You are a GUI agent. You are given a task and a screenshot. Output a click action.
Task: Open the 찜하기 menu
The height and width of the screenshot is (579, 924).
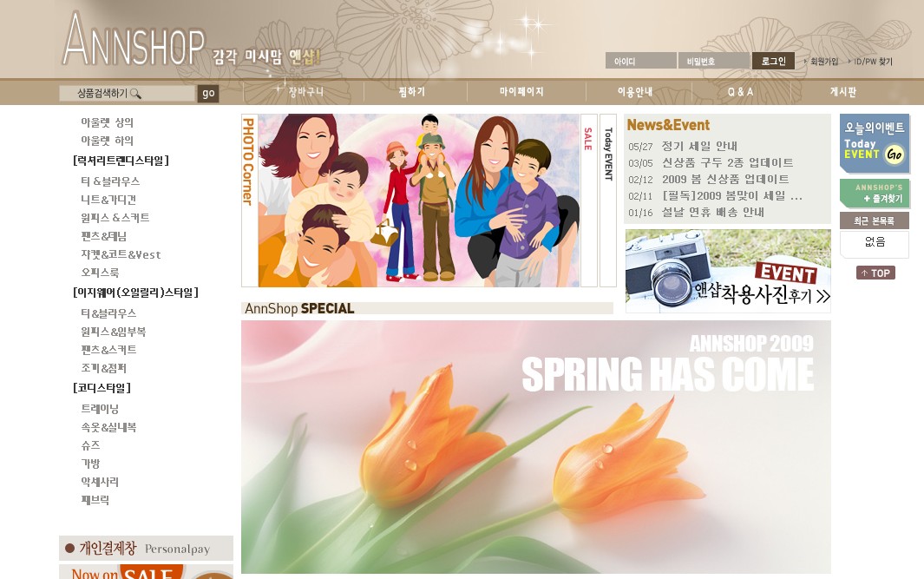click(x=411, y=91)
